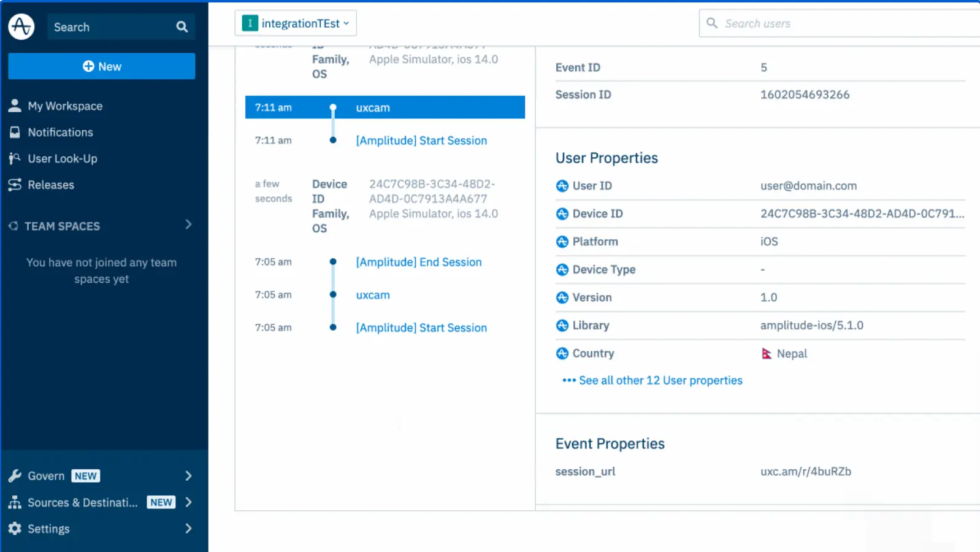Click the sidebar Search field
Viewport: 980px width, 552px height.
(x=121, y=27)
